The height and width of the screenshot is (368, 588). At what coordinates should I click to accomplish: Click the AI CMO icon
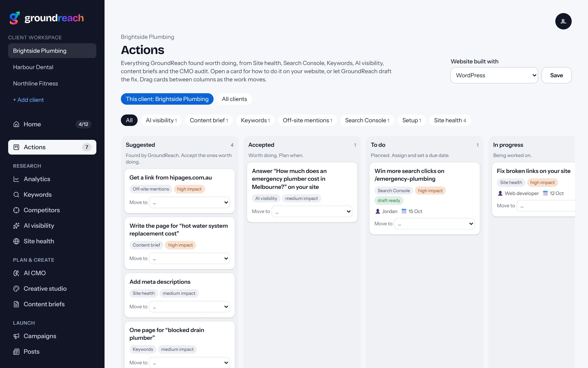(16, 273)
